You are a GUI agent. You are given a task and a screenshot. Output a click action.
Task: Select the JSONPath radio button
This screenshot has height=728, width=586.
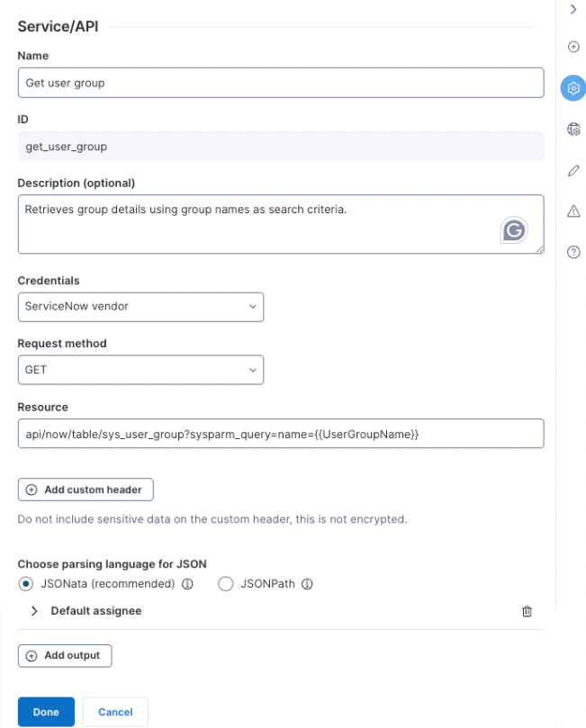(226, 584)
